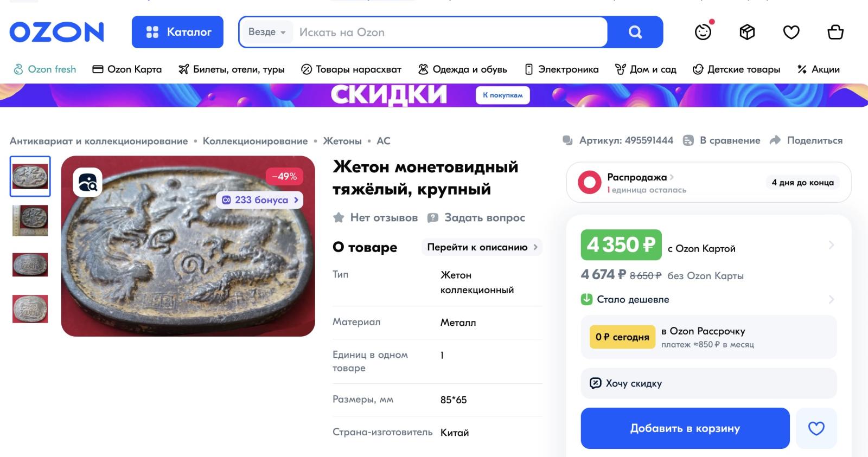The height and width of the screenshot is (457, 868).
Task: Click Добавить в корзину button
Action: pos(685,428)
